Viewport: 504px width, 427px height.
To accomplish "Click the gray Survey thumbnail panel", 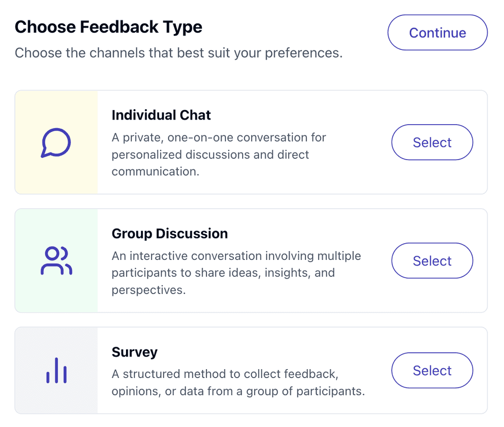I will [56, 371].
